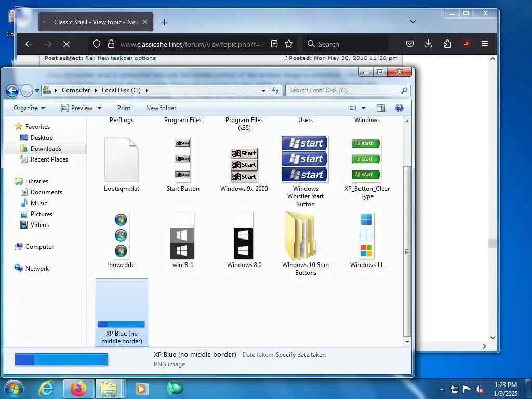Click the refresh button next to address bar

275,90
